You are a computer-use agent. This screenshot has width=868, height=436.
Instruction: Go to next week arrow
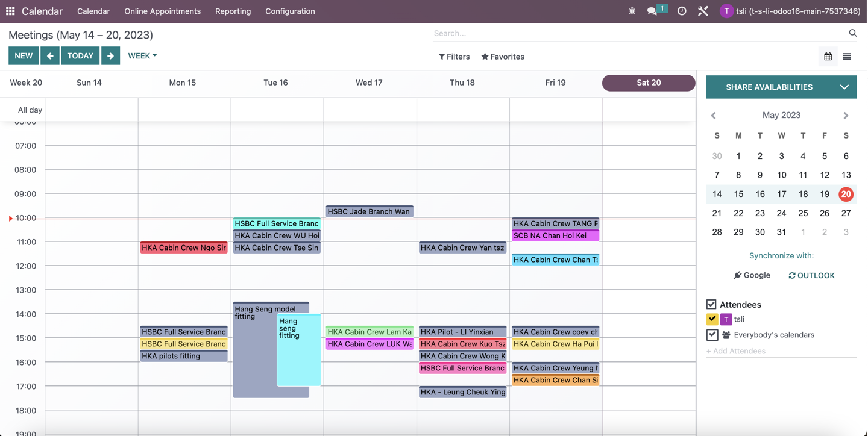(110, 56)
